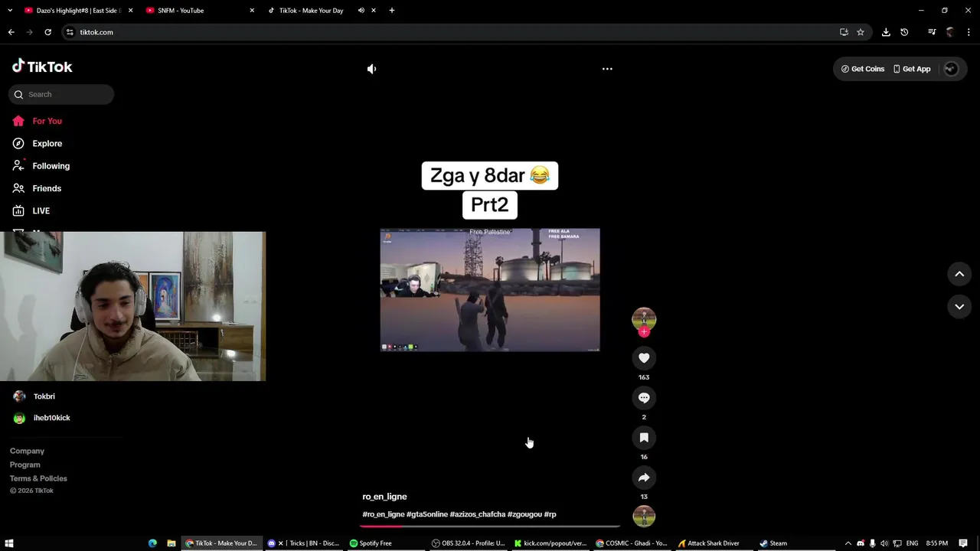
Task: Seek on the video progress bar
Action: (x=490, y=526)
